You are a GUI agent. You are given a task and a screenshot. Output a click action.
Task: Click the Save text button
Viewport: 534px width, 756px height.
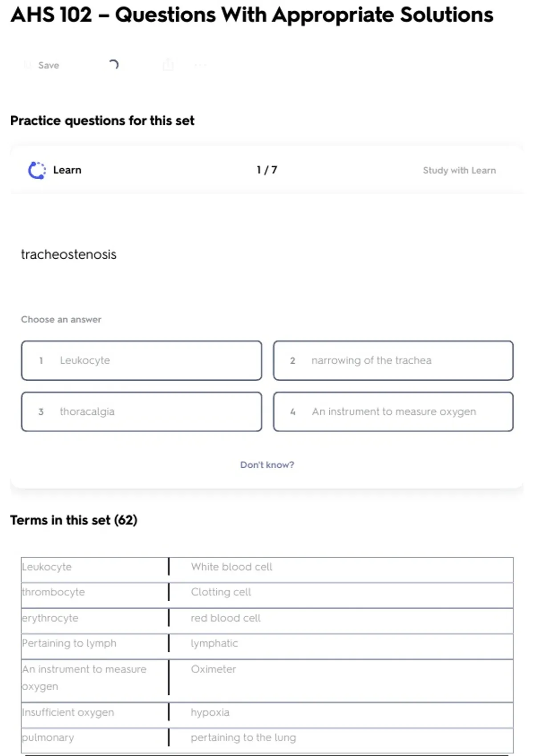[x=49, y=65]
